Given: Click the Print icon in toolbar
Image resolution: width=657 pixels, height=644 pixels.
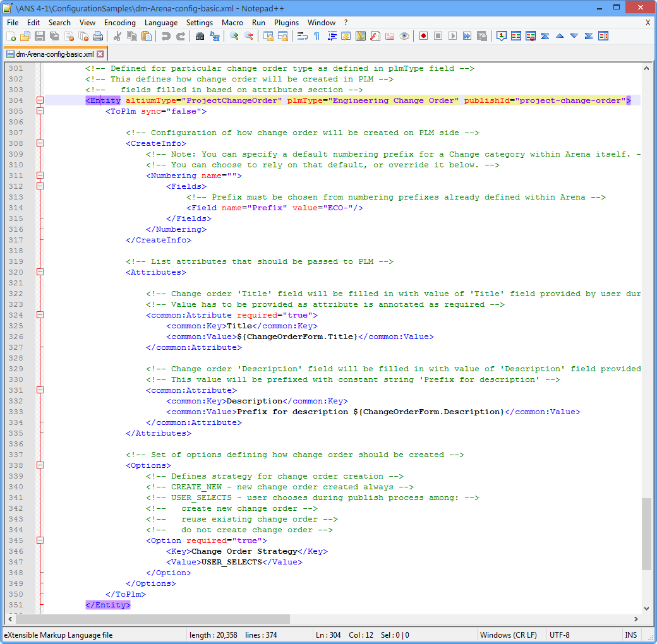Looking at the screenshot, I should pos(98,36).
